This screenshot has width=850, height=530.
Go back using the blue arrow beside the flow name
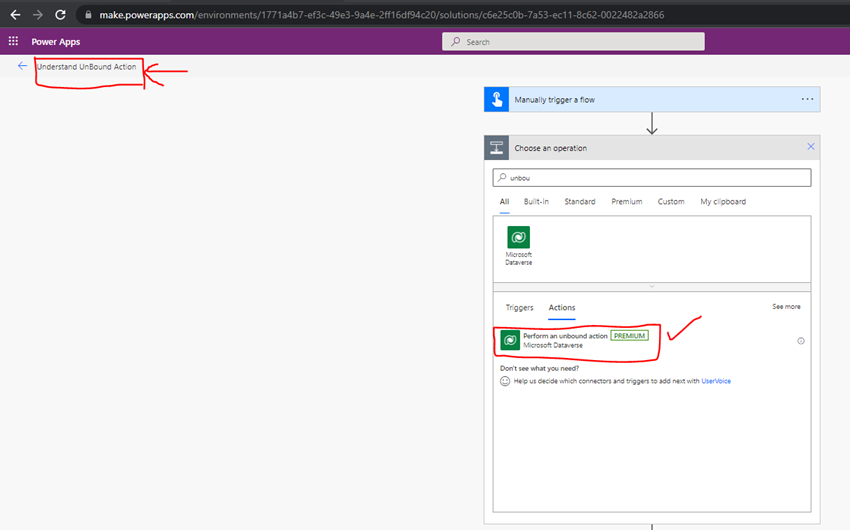22,66
